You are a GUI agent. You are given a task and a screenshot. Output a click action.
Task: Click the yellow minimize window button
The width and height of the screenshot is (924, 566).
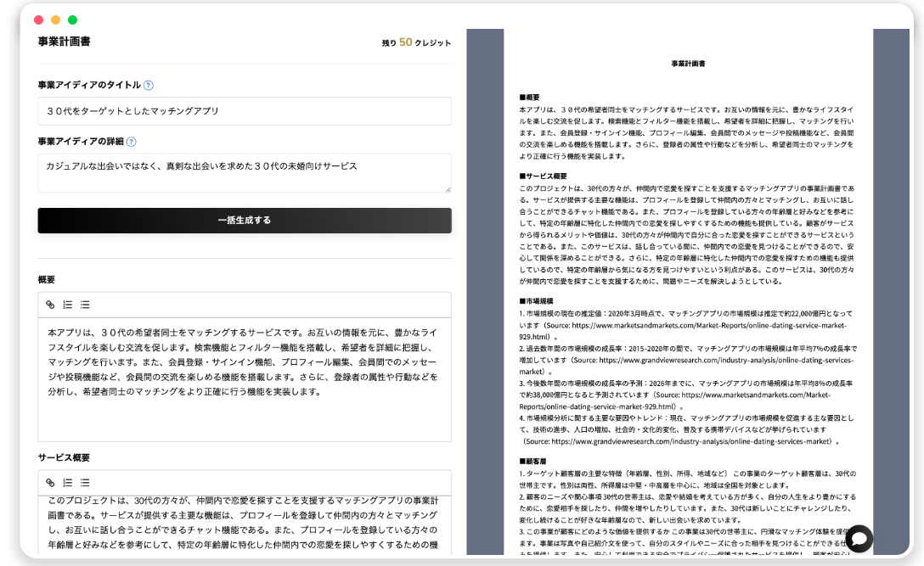tap(55, 20)
